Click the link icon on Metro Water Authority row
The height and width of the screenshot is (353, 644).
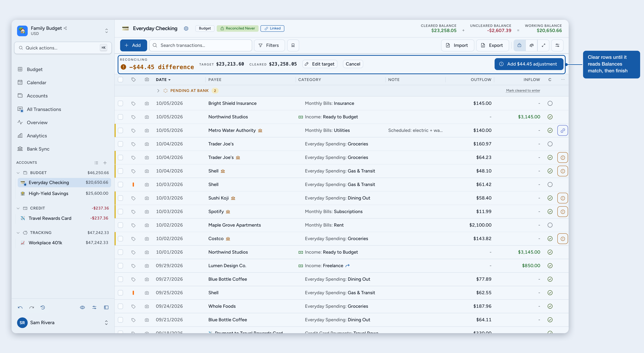pos(563,130)
